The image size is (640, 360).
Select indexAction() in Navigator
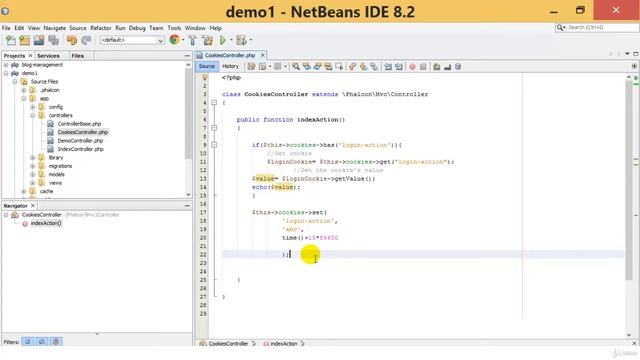coord(46,223)
